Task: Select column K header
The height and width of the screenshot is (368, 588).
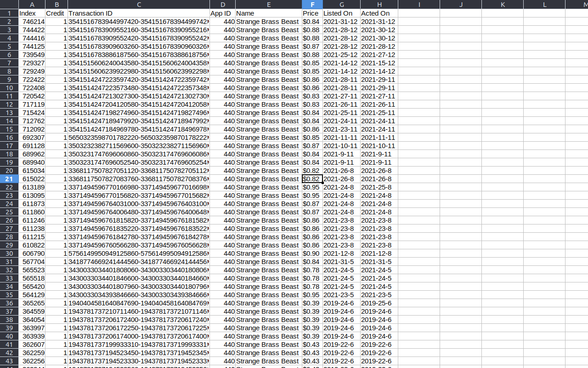Action: click(x=502, y=4)
